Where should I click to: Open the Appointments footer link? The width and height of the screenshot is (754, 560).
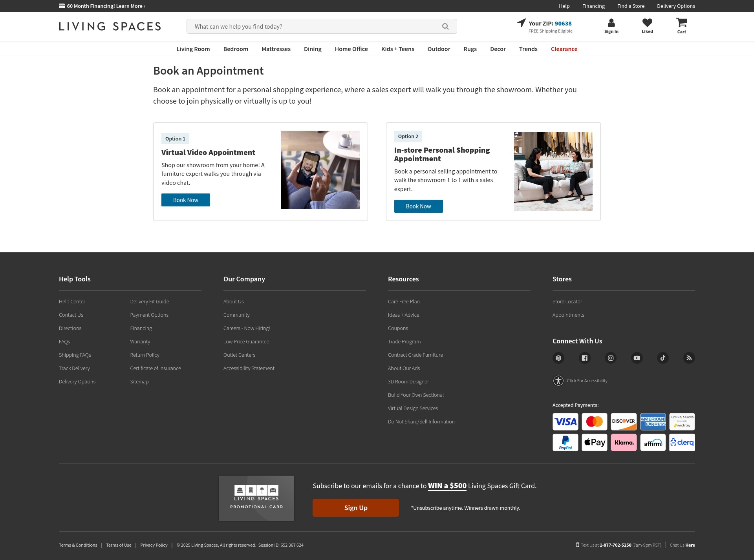[x=568, y=315]
